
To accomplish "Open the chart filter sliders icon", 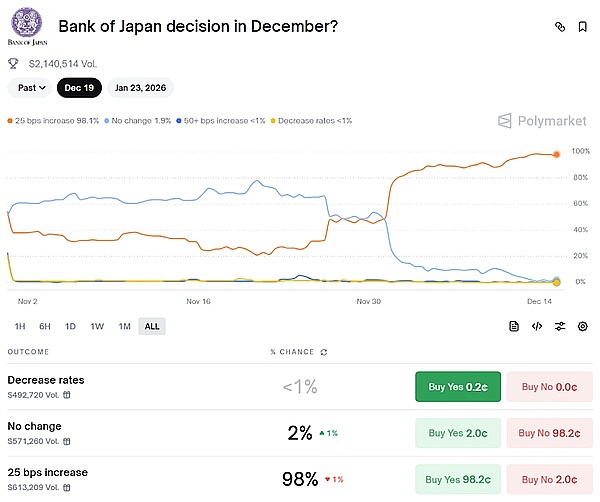I will click(560, 326).
